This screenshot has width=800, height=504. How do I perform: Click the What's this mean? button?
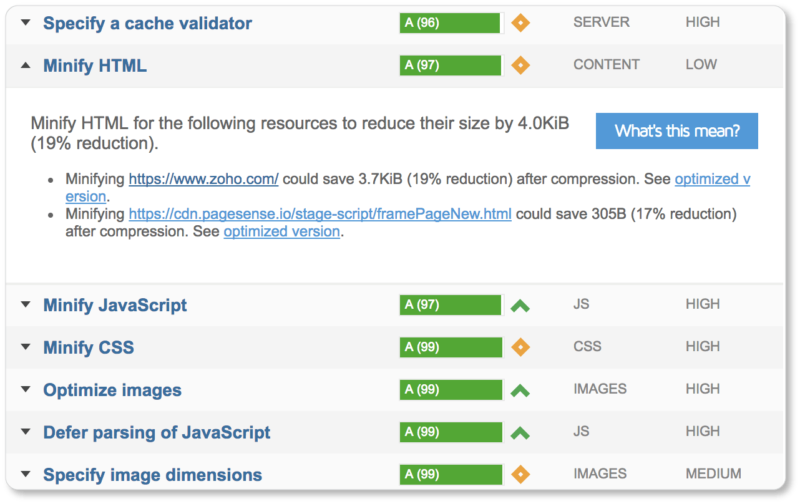pyautogui.click(x=677, y=131)
